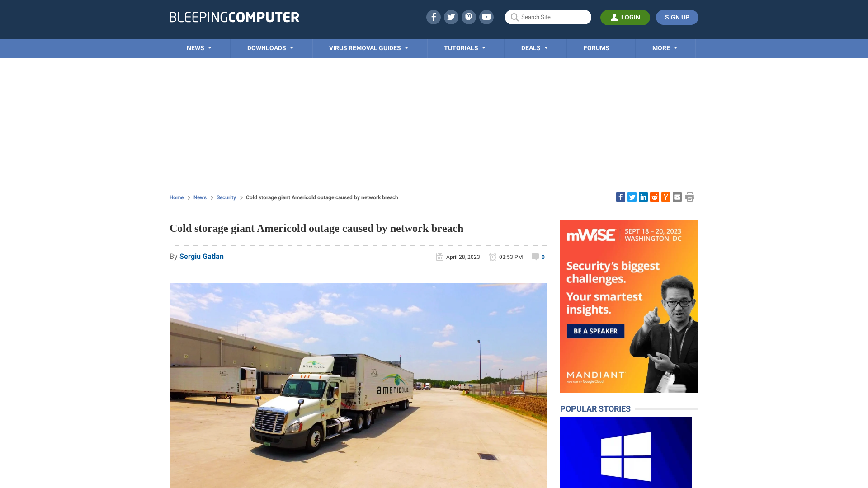Click the SIGN UP button
Viewport: 868px width, 488px height.
(x=677, y=17)
